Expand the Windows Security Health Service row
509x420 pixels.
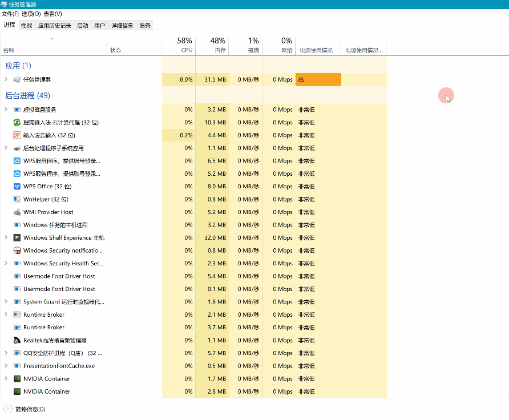[6, 263]
